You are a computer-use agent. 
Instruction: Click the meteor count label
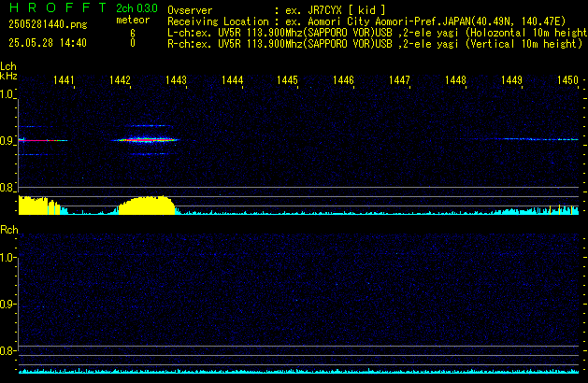(x=133, y=20)
